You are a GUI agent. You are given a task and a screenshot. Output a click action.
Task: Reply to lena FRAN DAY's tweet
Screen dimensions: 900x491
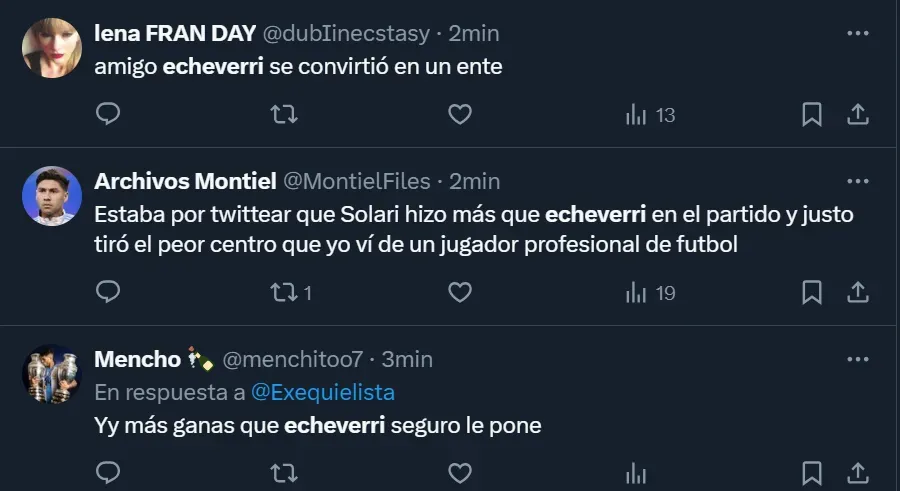pyautogui.click(x=108, y=115)
